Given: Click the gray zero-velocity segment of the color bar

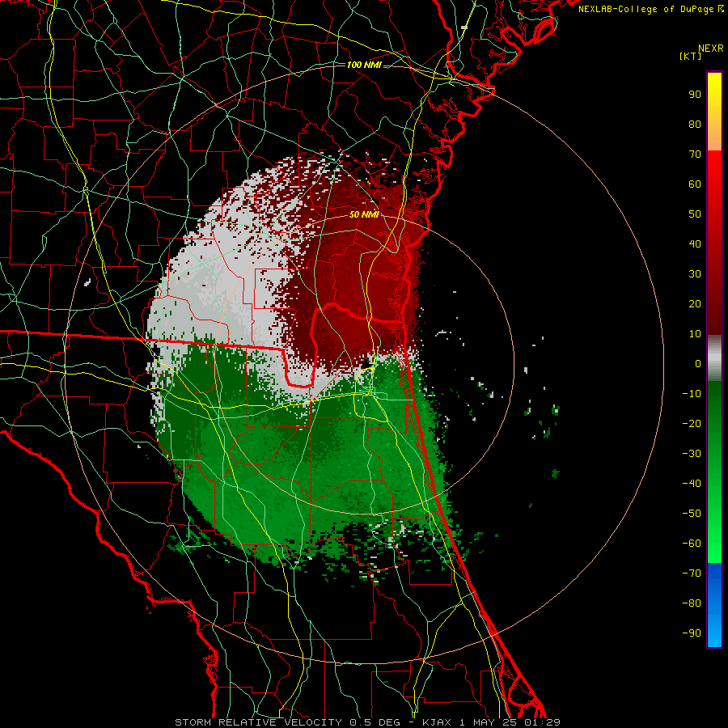Looking at the screenshot, I should pos(714,358).
